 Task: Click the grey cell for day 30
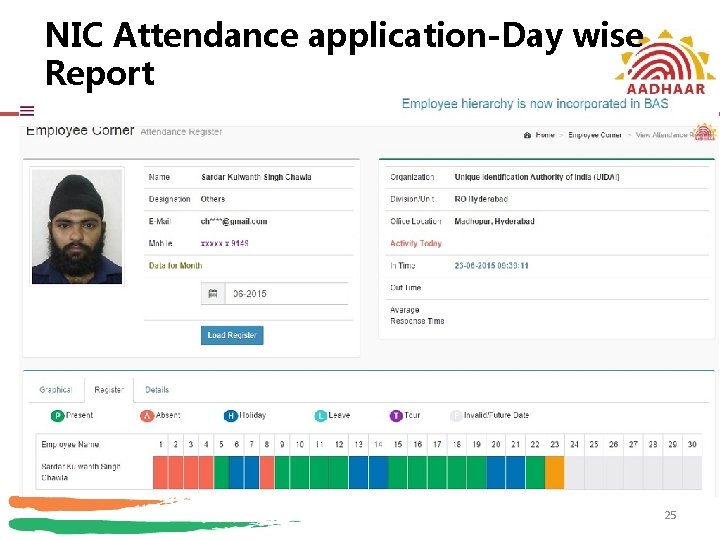tap(692, 472)
